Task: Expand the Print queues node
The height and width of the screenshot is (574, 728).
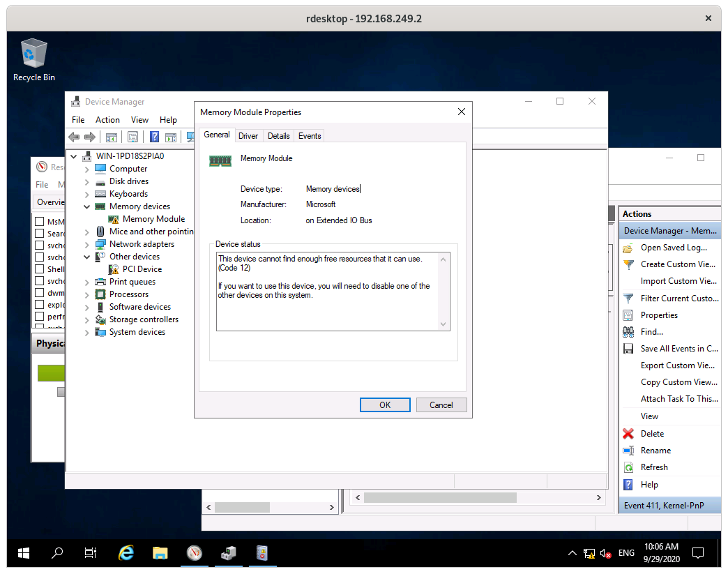Action: [87, 281]
